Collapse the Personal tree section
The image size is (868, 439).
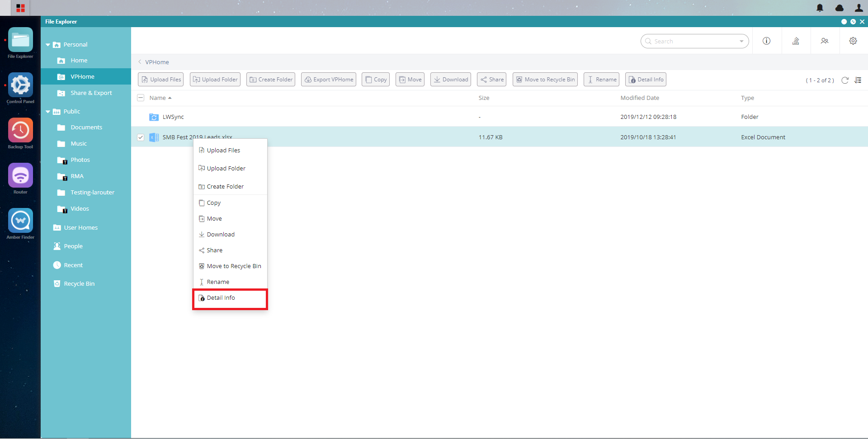pos(48,45)
